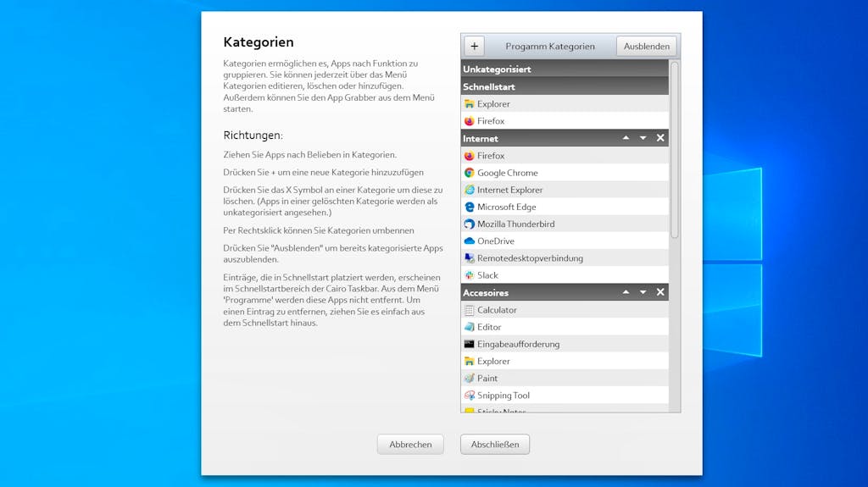Click the Google Chrome icon
Image resolution: width=868 pixels, height=487 pixels.
(x=470, y=173)
